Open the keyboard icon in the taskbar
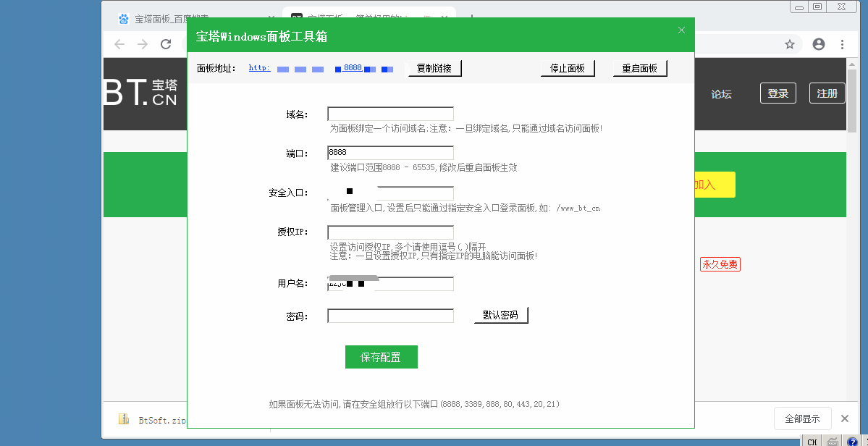 tap(832, 442)
